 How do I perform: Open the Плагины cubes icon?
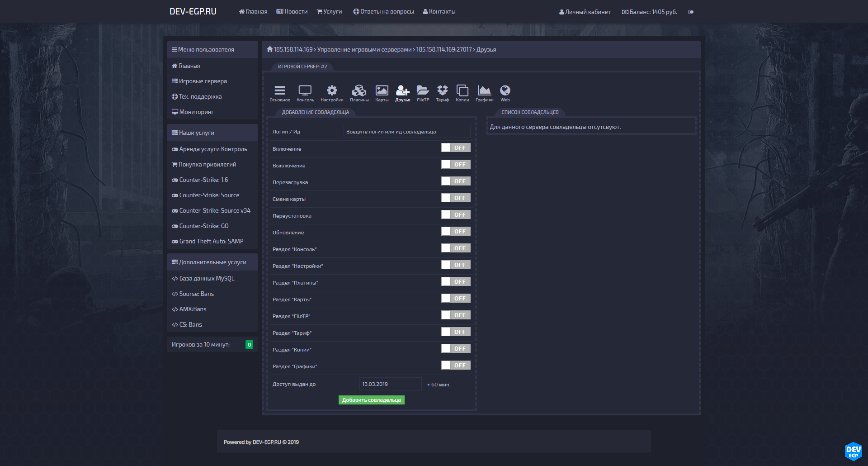click(359, 93)
